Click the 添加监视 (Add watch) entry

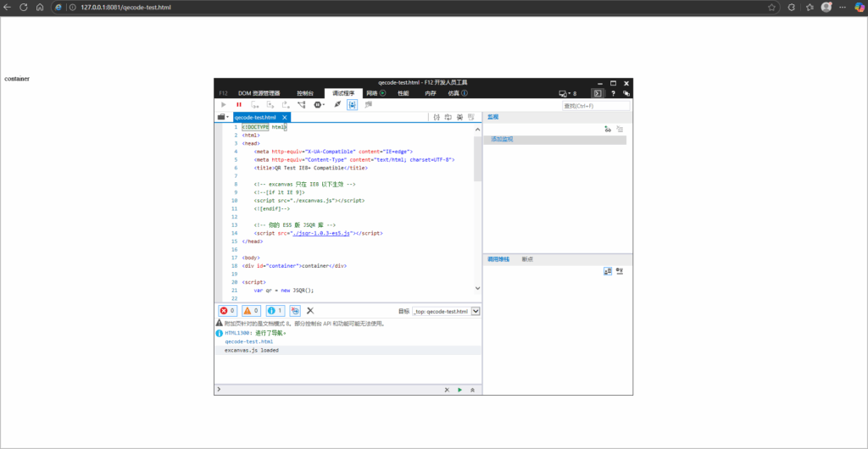coord(502,139)
